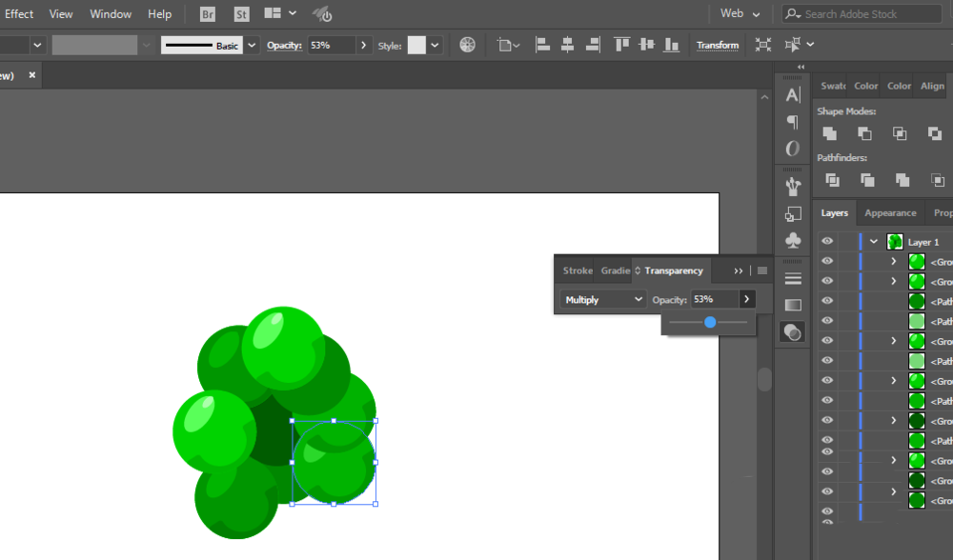Open the Effect menu
The height and width of the screenshot is (560, 953).
pos(19,14)
